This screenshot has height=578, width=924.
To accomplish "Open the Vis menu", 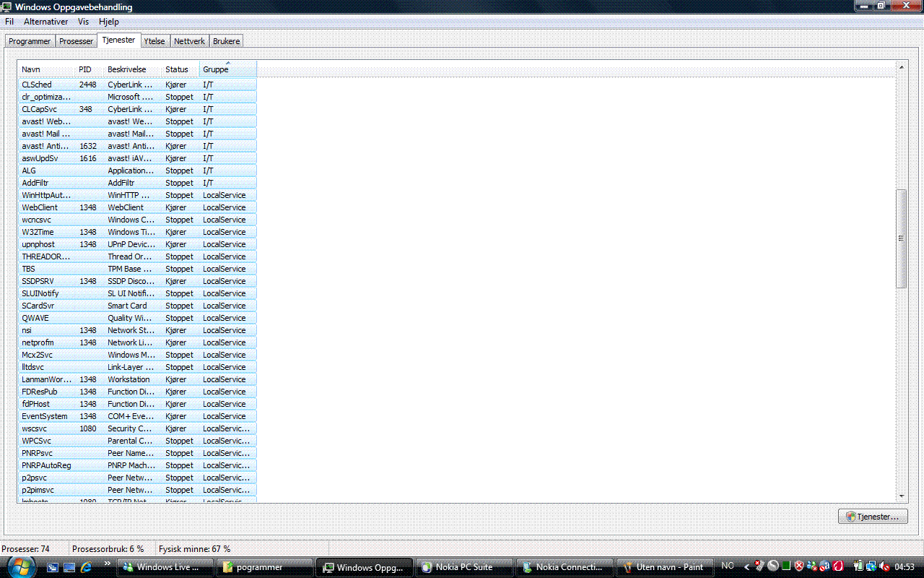I will coord(84,22).
